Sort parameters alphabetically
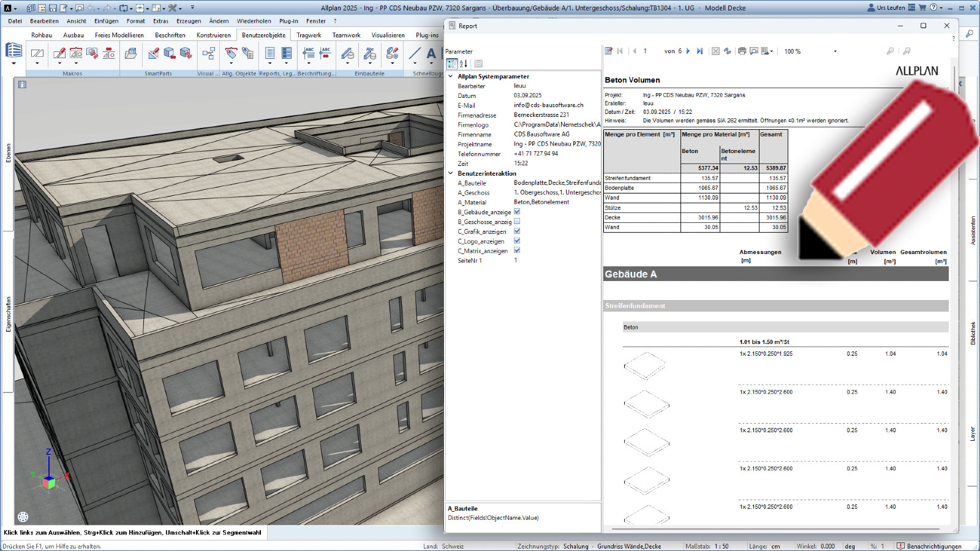 click(x=464, y=64)
